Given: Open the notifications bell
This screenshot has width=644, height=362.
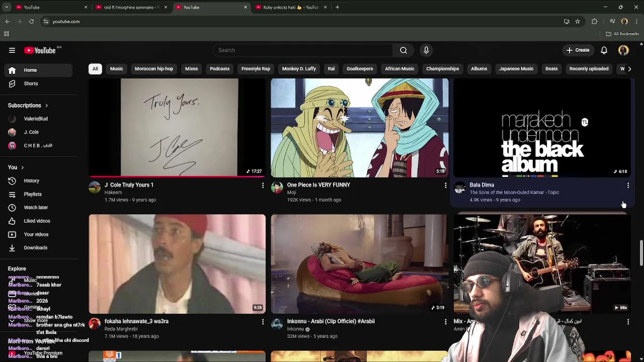Looking at the screenshot, I should 604,50.
